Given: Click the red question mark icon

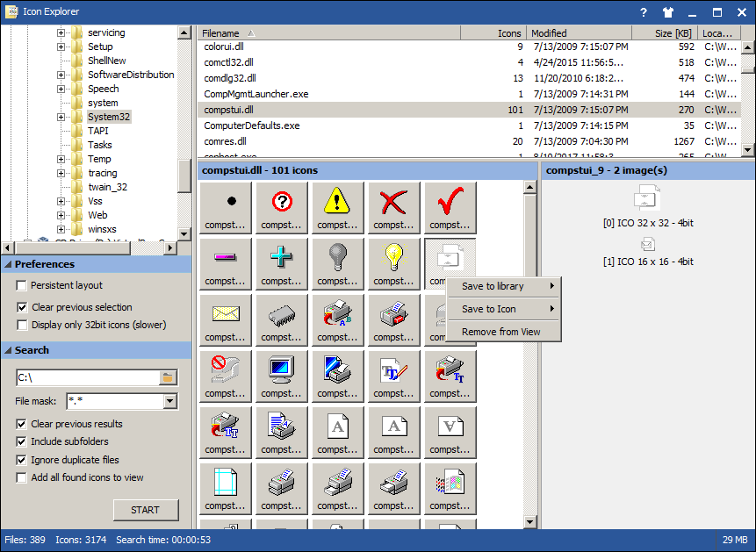Looking at the screenshot, I should point(281,208).
